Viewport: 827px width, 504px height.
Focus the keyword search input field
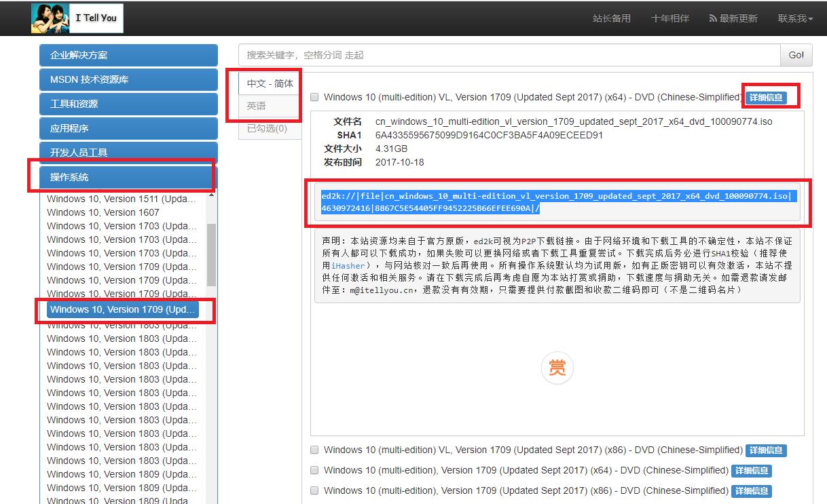tap(509, 55)
